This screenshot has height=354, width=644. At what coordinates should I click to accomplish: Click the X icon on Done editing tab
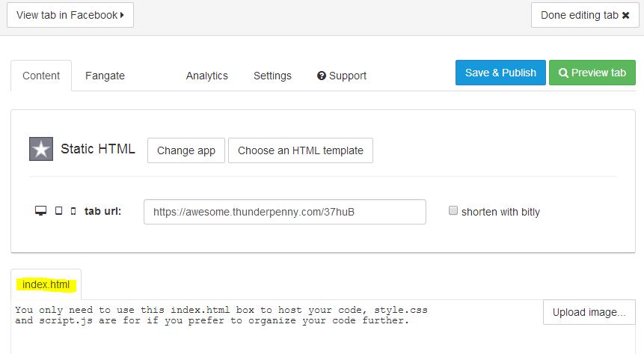[x=625, y=15]
